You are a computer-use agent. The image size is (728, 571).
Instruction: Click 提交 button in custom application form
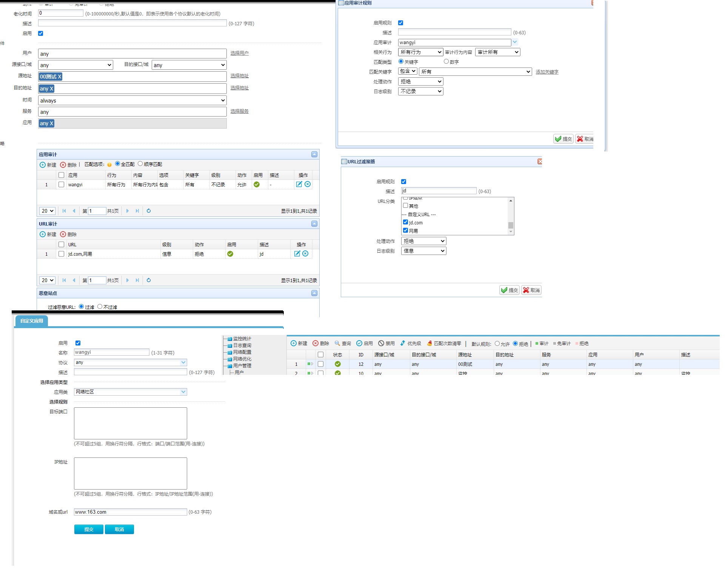click(89, 530)
